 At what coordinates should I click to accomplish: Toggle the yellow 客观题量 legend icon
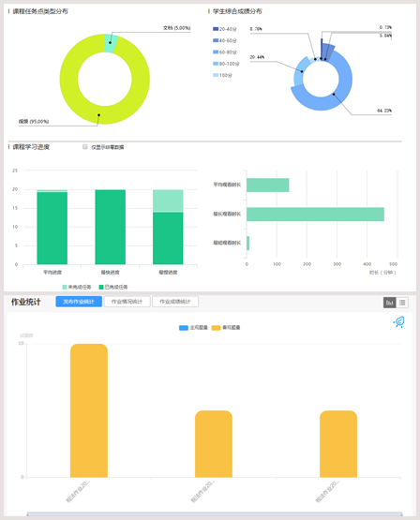(216, 328)
